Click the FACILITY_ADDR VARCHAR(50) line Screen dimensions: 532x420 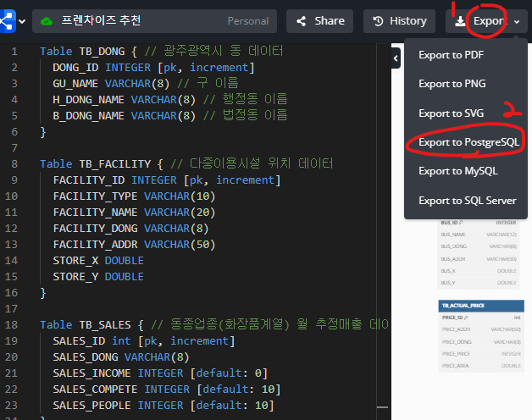coord(134,244)
